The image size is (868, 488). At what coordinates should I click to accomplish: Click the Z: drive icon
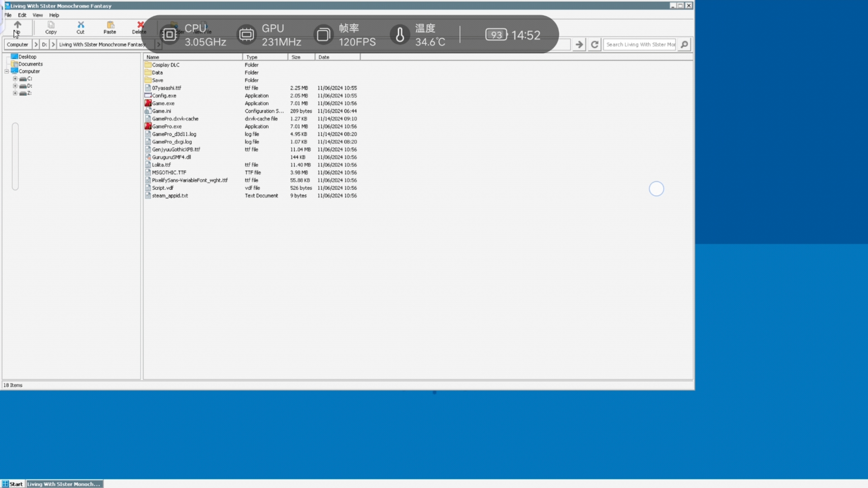(23, 93)
